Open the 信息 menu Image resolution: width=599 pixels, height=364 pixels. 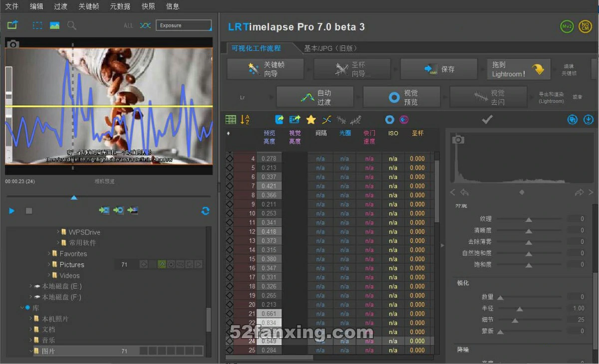pyautogui.click(x=173, y=6)
